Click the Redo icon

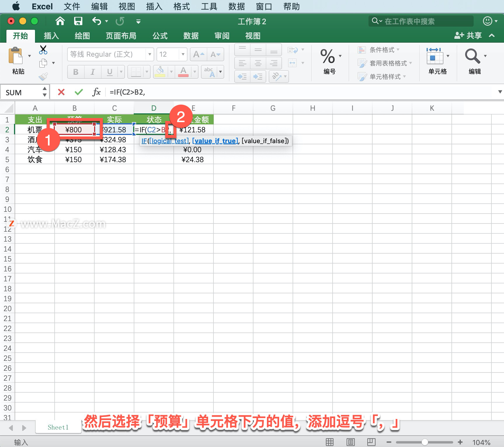[x=120, y=21]
